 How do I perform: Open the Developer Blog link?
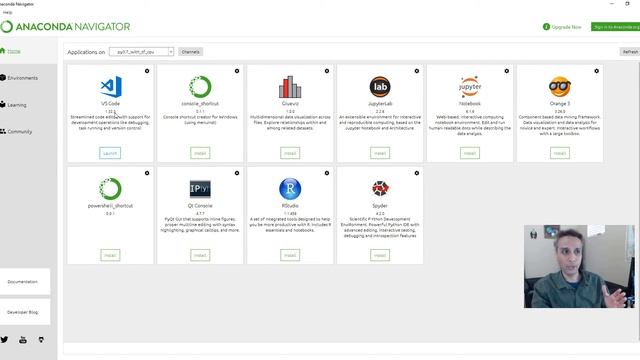click(25, 312)
